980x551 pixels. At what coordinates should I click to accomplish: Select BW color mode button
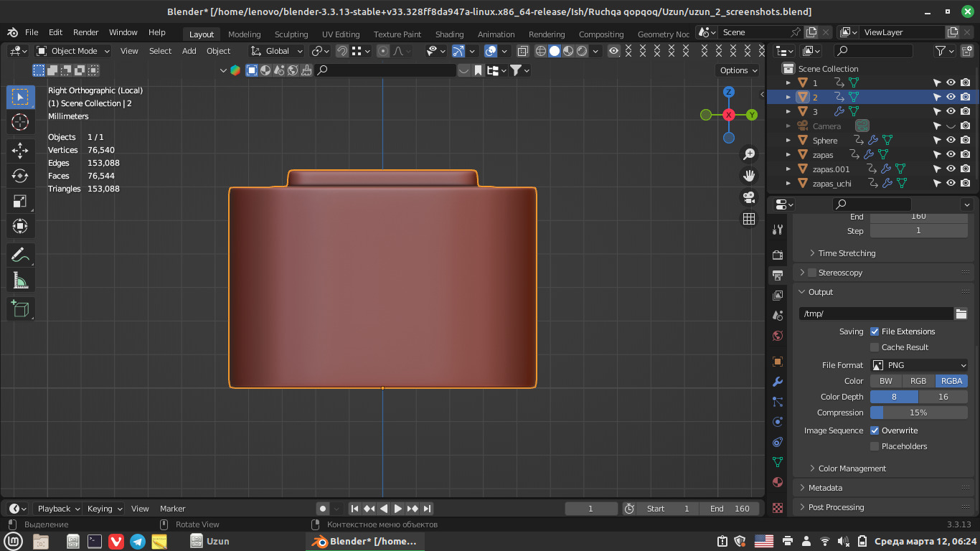(x=886, y=381)
